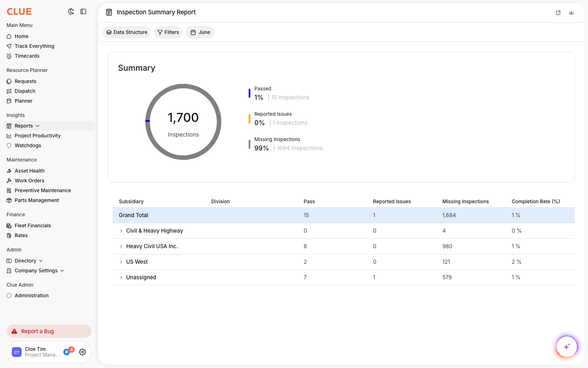Image resolution: width=588 pixels, height=368 pixels.
Task: Expand Civil & Heavy Highway row
Action: pos(121,231)
